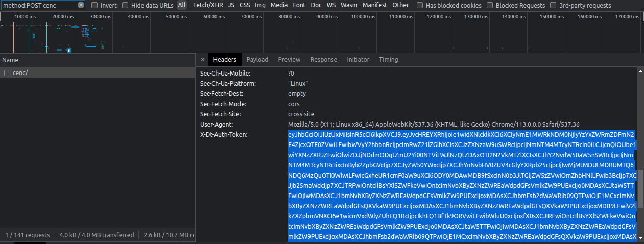Click the method:POST filter input field
This screenshot has height=244, width=644.
[38, 5]
